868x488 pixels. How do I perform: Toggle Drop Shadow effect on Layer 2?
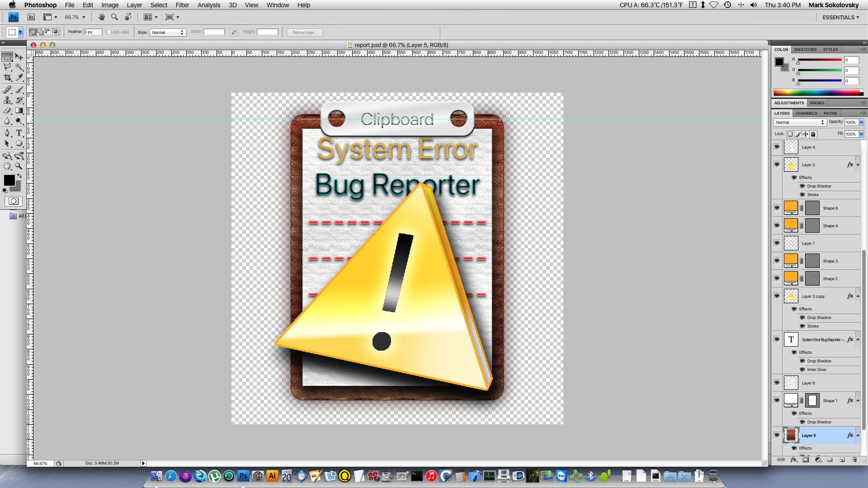pyautogui.click(x=802, y=186)
